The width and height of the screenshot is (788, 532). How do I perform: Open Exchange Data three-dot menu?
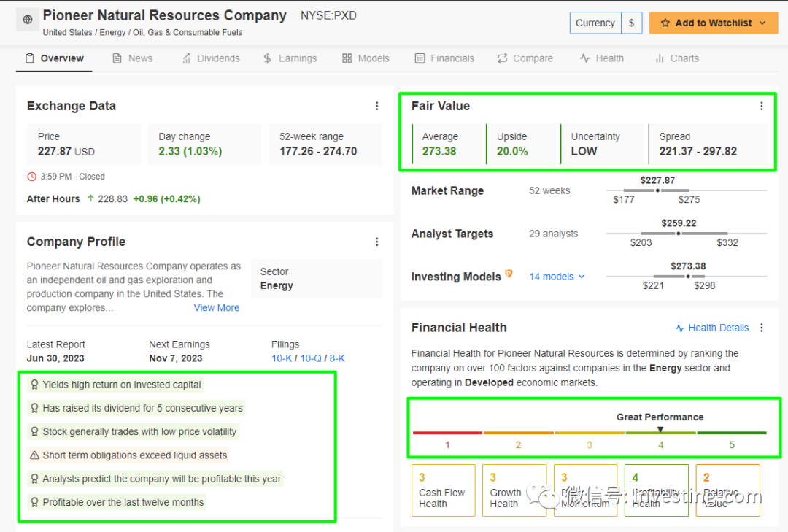point(377,106)
